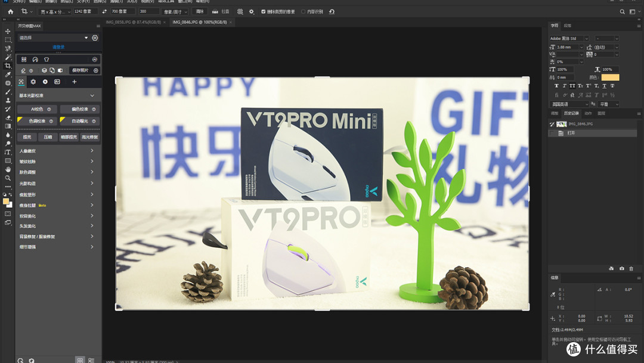
Task: Switch to IMG_0858.JPG document tab
Action: [x=134, y=22]
